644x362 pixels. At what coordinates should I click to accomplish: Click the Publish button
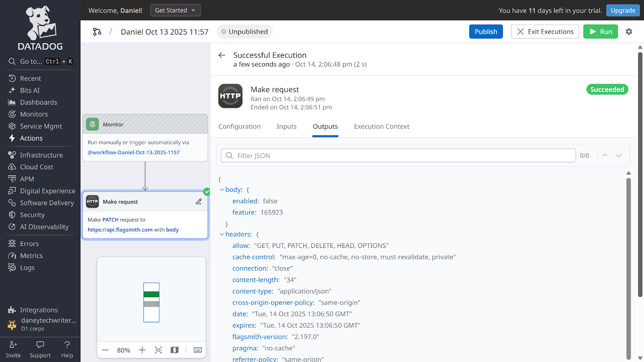pyautogui.click(x=486, y=32)
